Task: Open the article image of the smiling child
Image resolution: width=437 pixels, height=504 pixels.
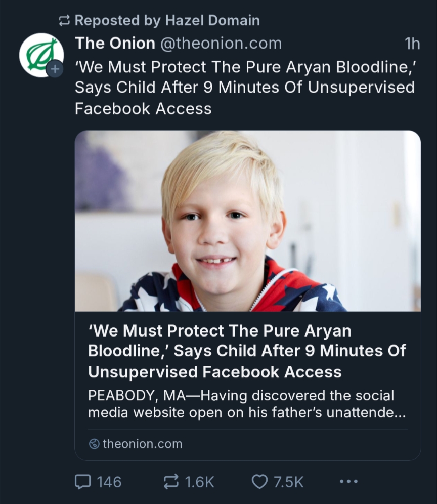Action: (x=247, y=221)
